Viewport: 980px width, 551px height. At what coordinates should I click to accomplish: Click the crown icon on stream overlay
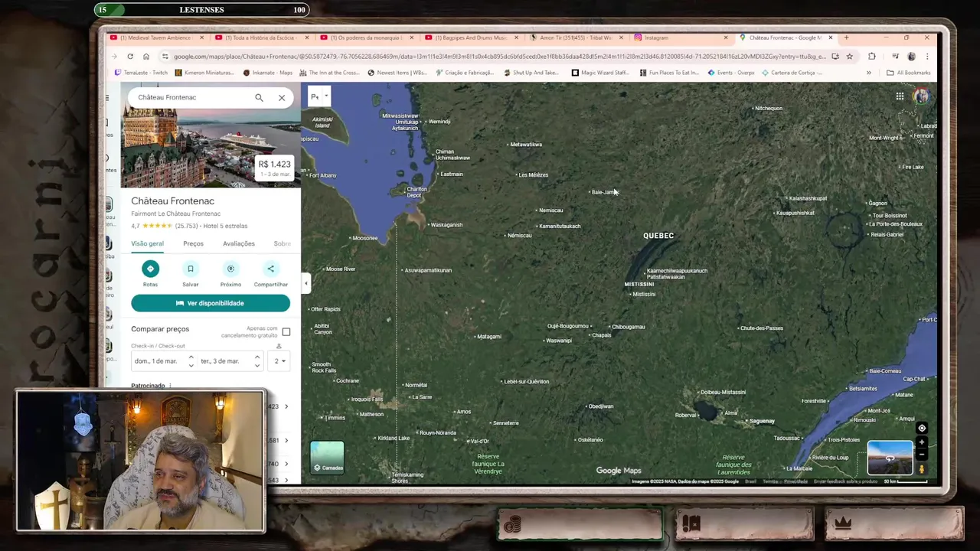click(843, 523)
